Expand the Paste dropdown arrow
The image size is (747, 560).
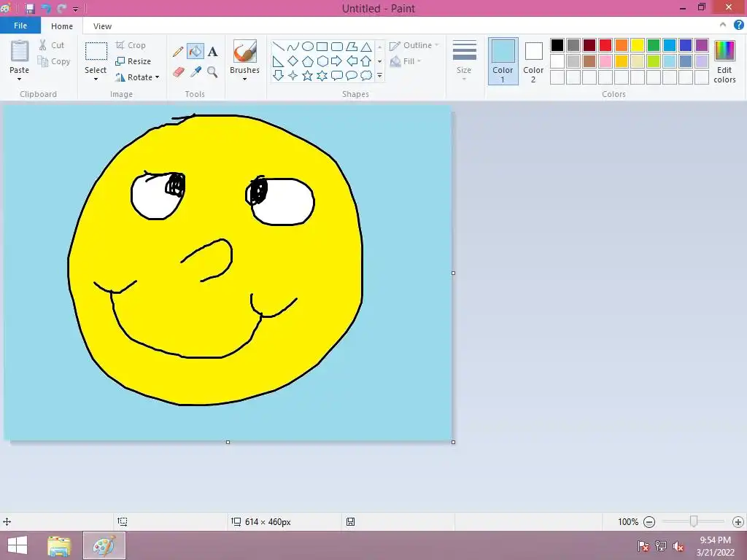(20, 78)
